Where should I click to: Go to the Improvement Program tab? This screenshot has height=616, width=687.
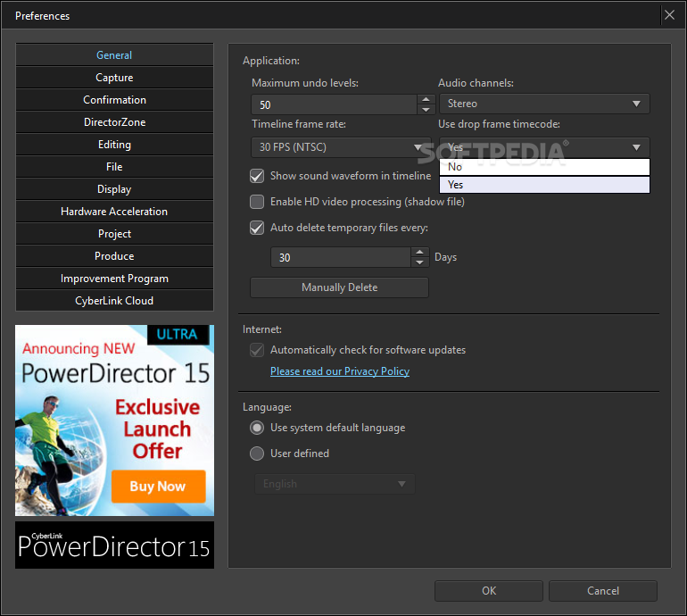[x=114, y=279]
